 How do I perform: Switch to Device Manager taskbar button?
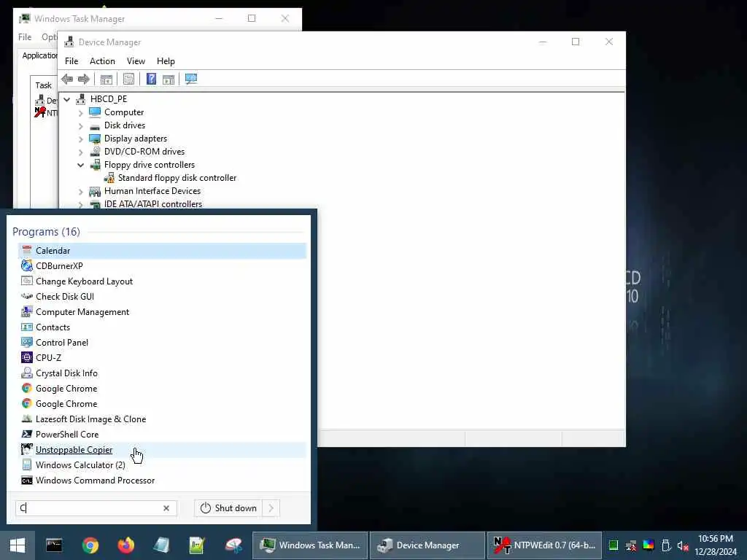(x=427, y=545)
